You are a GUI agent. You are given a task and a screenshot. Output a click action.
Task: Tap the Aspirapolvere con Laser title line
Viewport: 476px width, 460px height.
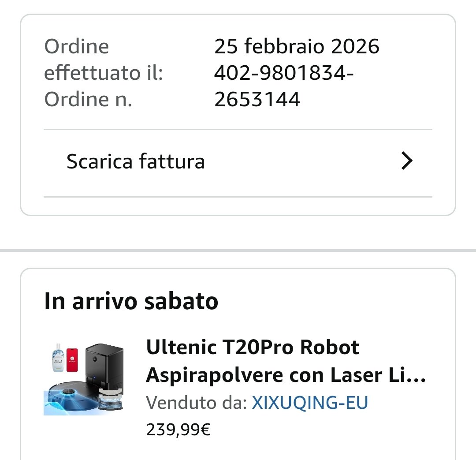286,375
